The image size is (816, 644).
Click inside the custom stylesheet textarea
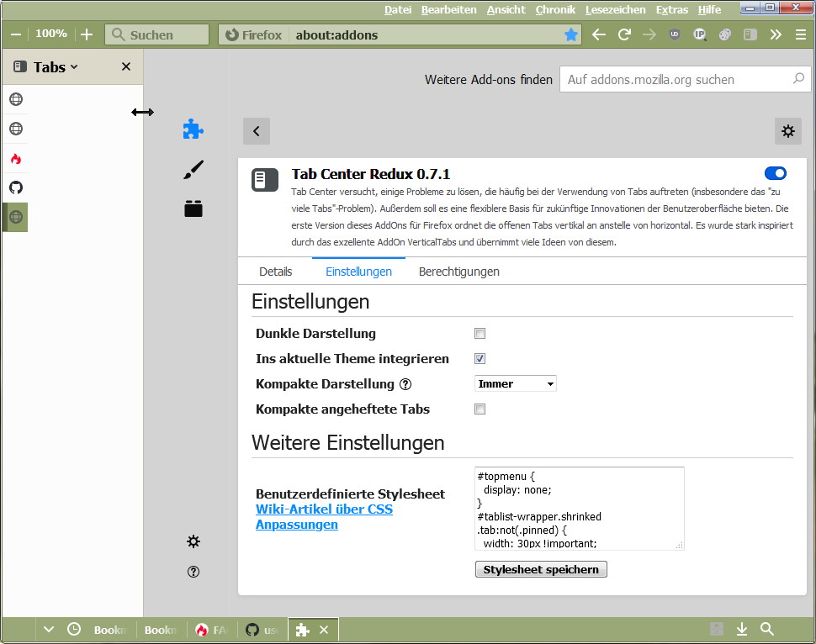[580, 509]
